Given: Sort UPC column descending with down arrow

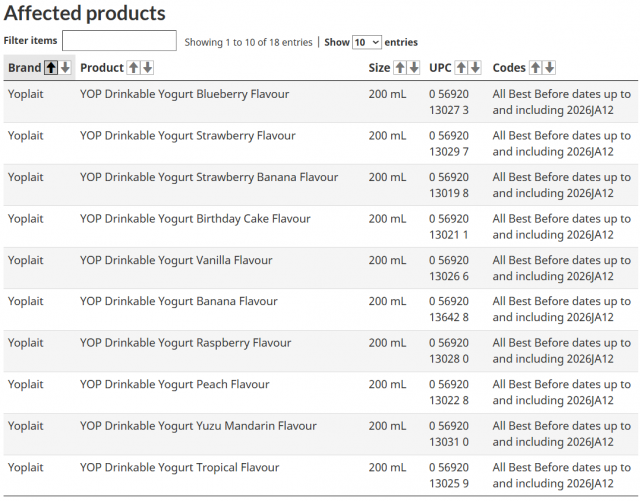Looking at the screenshot, I should [476, 68].
